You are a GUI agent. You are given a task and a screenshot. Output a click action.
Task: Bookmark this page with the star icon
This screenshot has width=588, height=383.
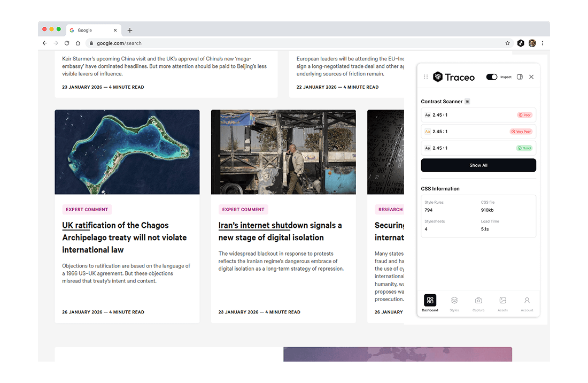pos(507,43)
